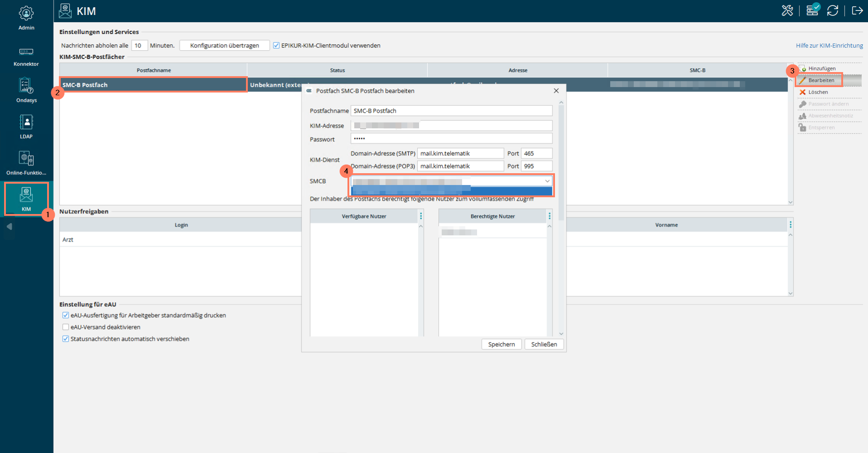Open the Admin section in sidebar
Image resolution: width=868 pixels, height=453 pixels.
(26, 18)
